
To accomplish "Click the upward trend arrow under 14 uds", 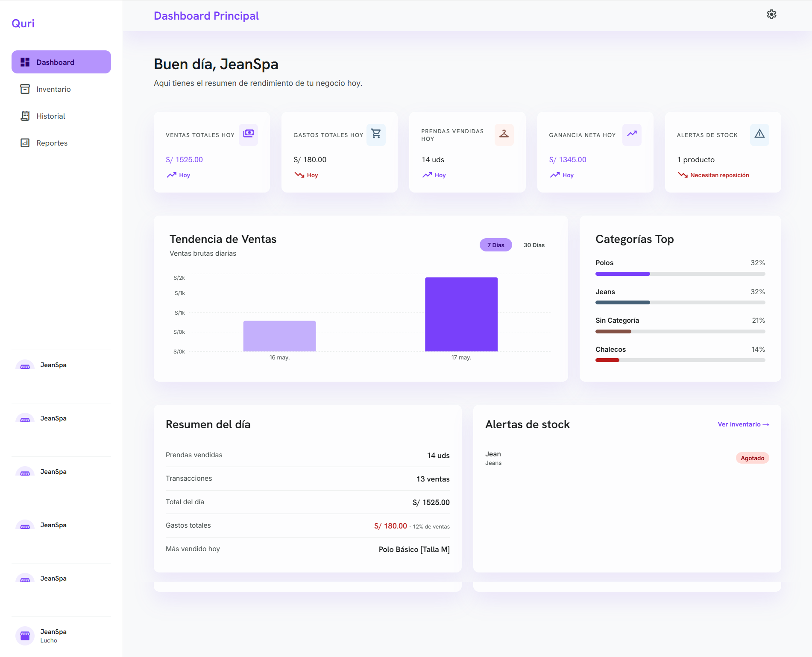I will click(x=427, y=175).
